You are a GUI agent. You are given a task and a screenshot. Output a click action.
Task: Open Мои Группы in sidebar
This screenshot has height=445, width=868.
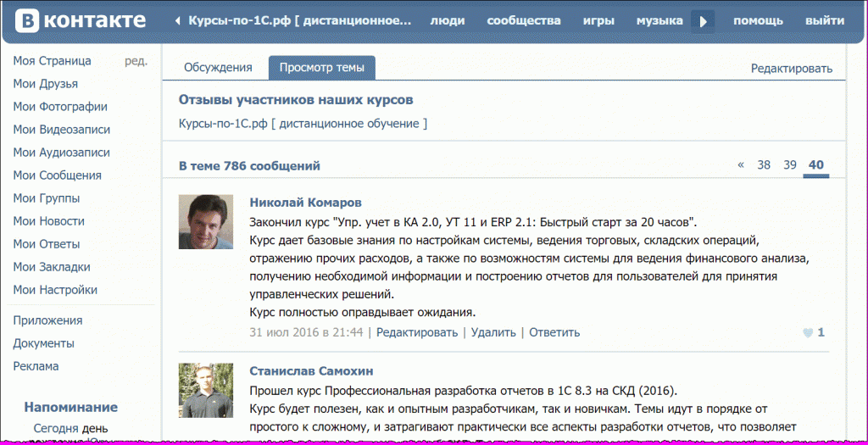tap(47, 198)
